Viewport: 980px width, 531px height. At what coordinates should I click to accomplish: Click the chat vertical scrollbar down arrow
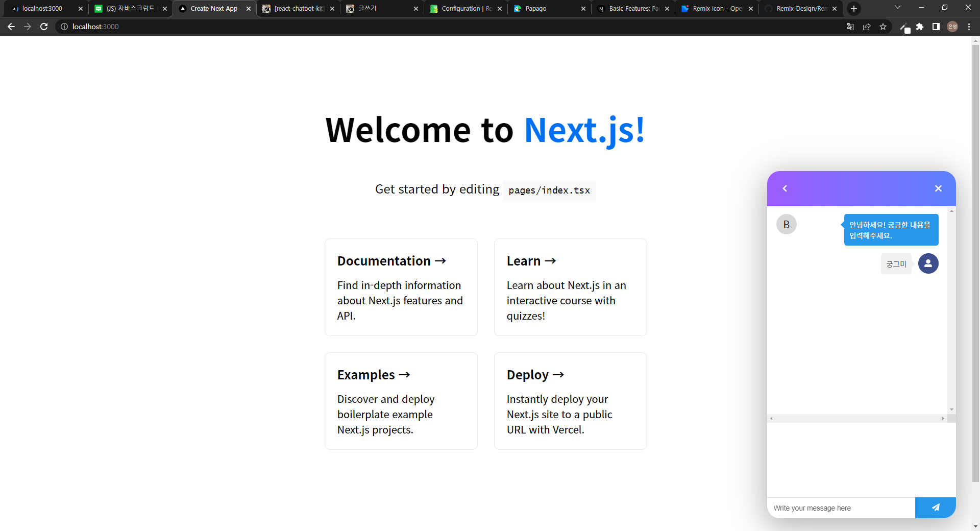pos(951,409)
